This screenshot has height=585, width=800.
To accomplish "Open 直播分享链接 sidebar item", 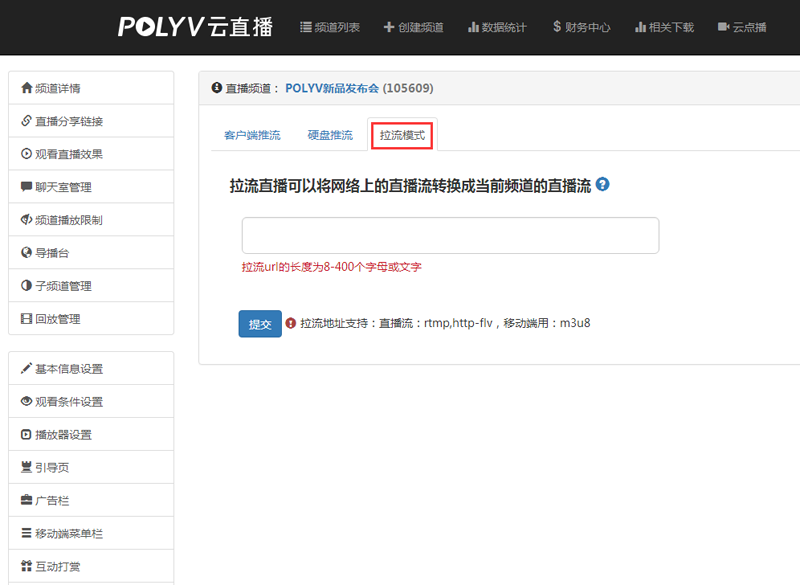I will click(69, 121).
